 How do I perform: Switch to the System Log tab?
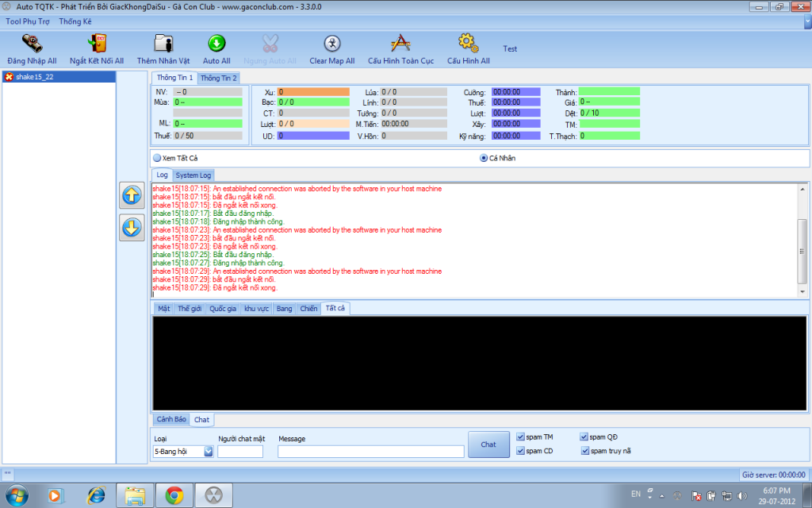[193, 175]
